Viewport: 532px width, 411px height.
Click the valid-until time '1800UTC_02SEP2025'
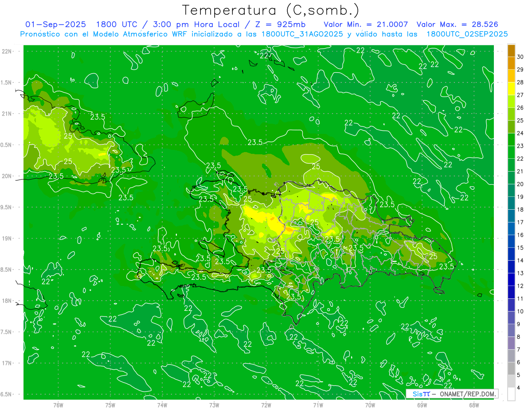(467, 34)
